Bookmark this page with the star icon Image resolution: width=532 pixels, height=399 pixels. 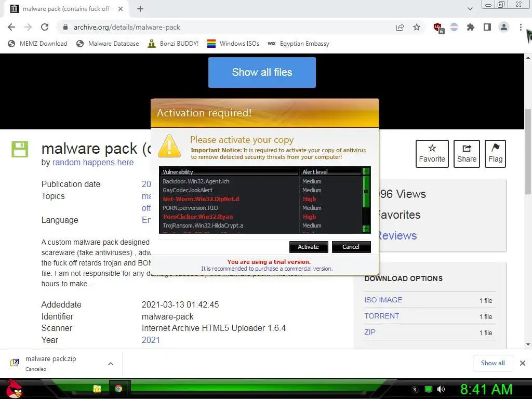[x=417, y=27]
